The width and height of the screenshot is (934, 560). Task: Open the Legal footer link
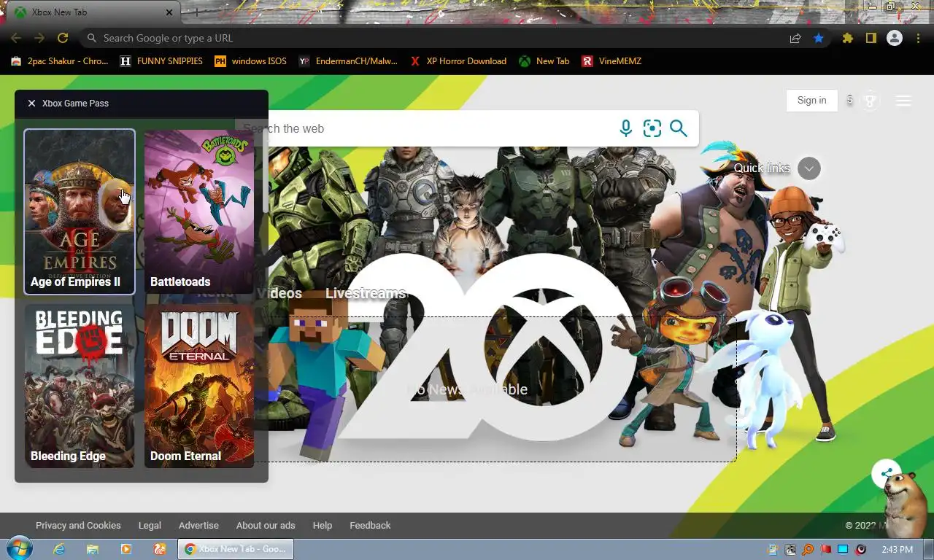(150, 526)
